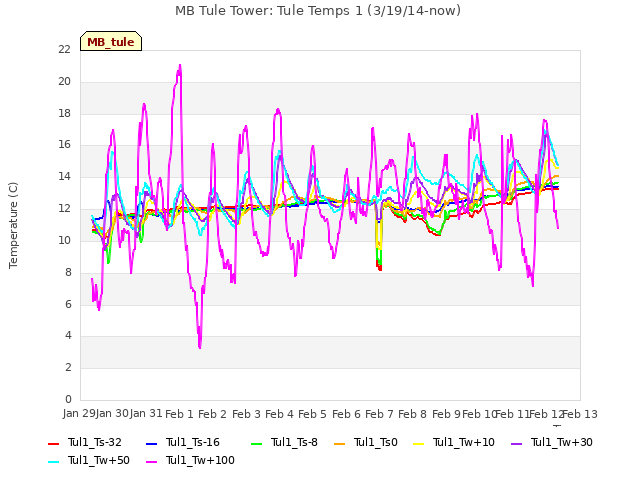
Task: Click the 20 y-axis tick label
Action: coord(64,81)
